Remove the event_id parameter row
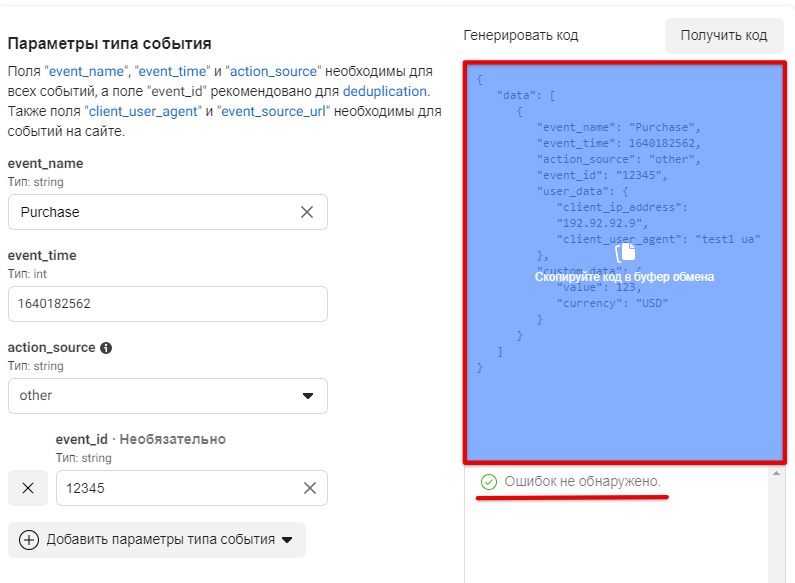Screen dimensions: 795x583 [28, 488]
